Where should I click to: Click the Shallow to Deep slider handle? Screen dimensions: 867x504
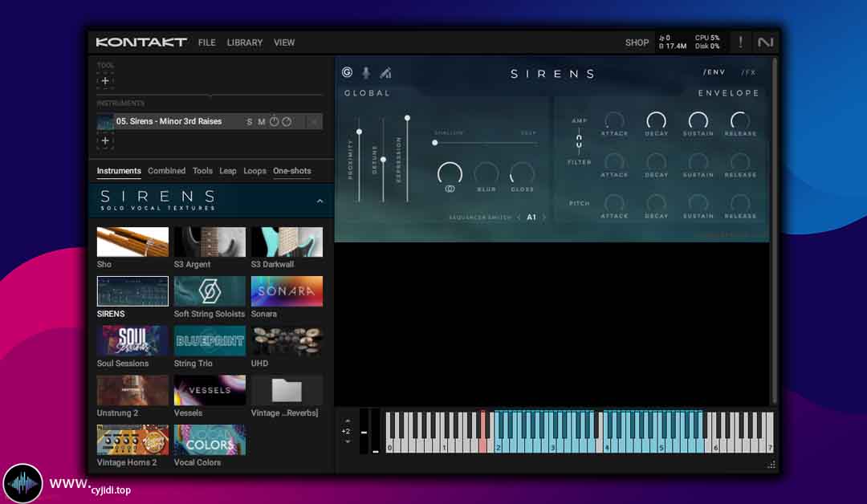434,143
